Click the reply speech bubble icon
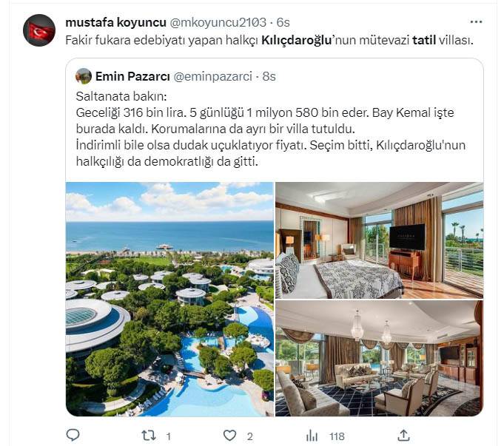 click(x=73, y=435)
